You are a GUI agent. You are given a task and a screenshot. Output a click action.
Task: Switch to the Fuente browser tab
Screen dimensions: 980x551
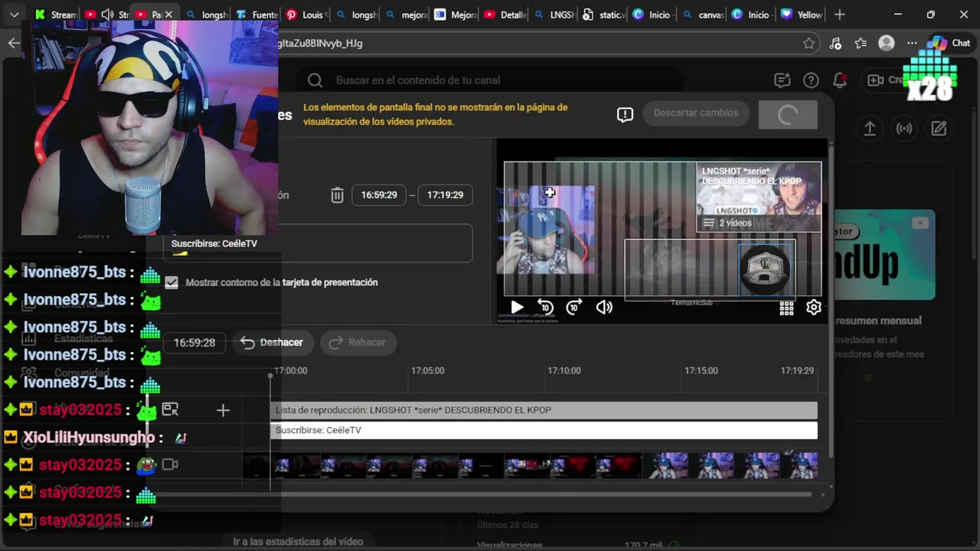[x=257, y=15]
